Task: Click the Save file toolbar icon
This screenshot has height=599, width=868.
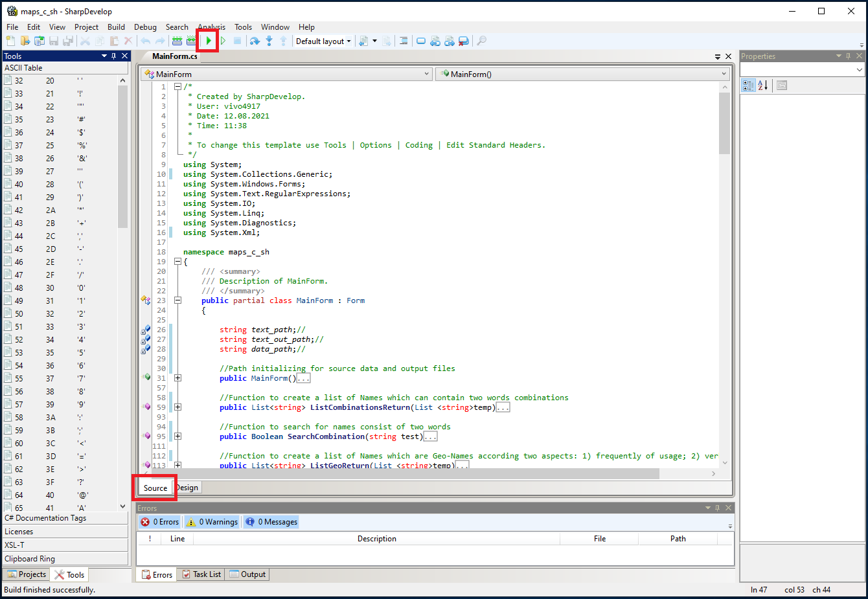Action: click(54, 41)
